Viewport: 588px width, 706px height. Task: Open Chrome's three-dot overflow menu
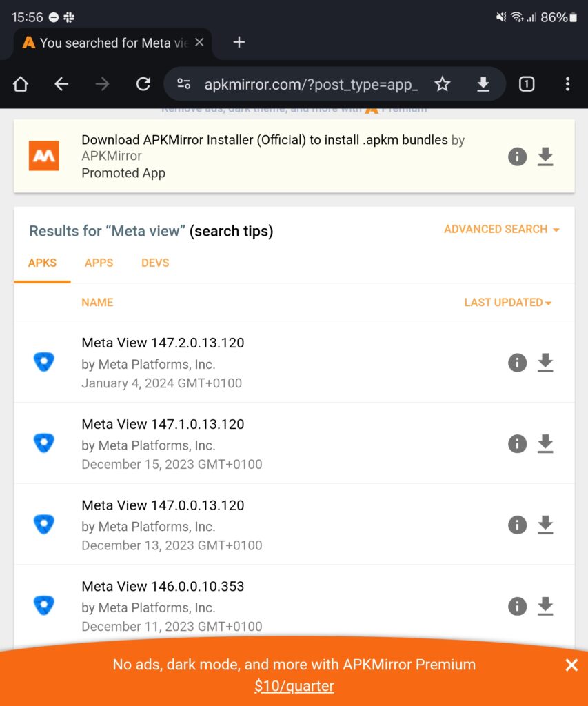click(x=567, y=84)
